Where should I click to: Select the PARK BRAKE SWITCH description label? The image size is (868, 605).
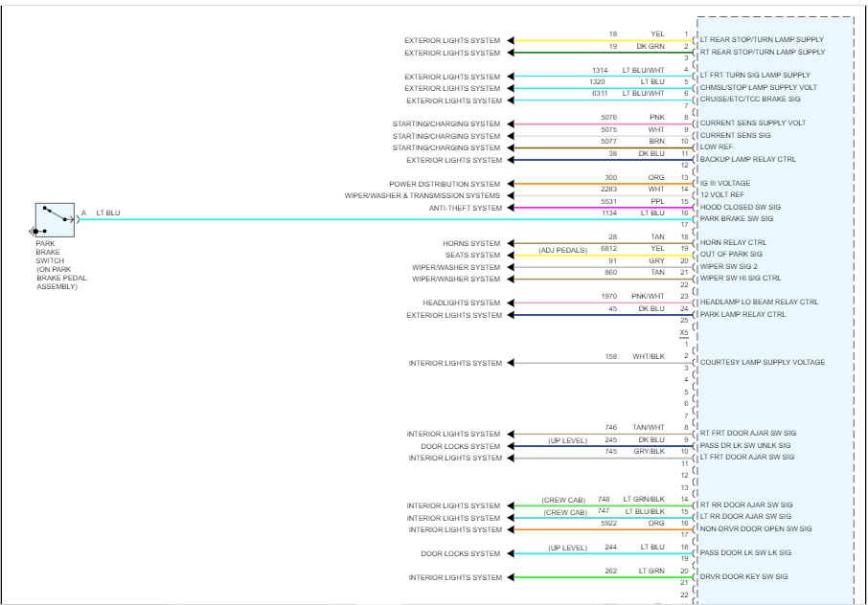[x=61, y=265]
